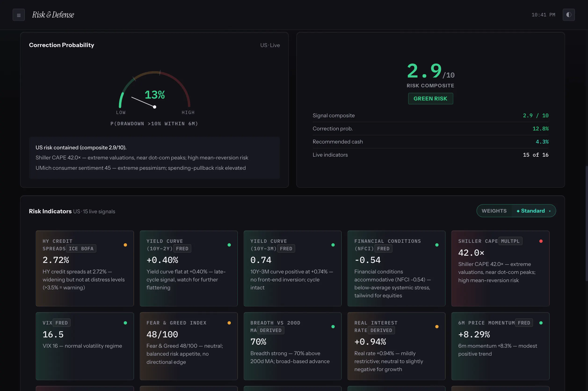Click the LOW gauge label
Viewport: 588px width, 391px height.
tap(121, 112)
